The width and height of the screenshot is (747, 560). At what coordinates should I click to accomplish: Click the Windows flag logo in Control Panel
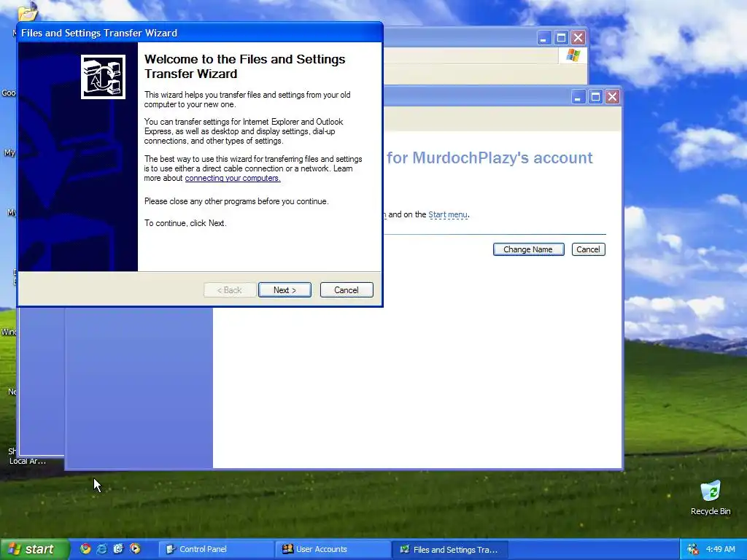[573, 55]
